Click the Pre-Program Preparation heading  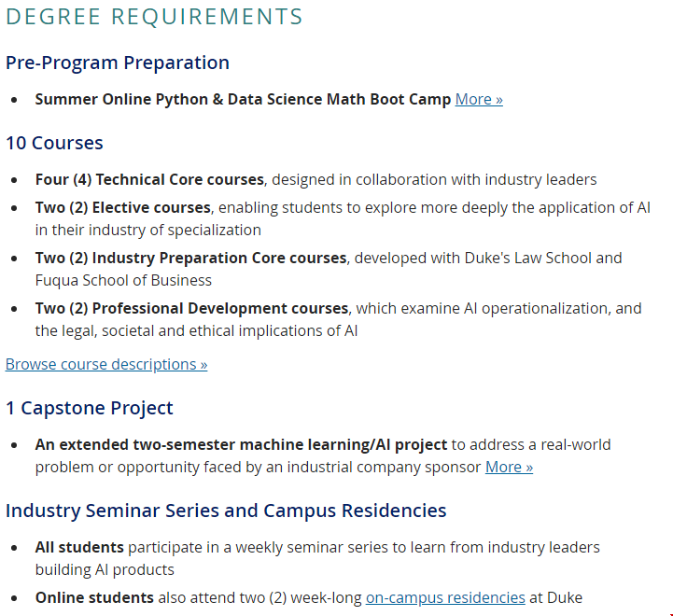point(118,63)
